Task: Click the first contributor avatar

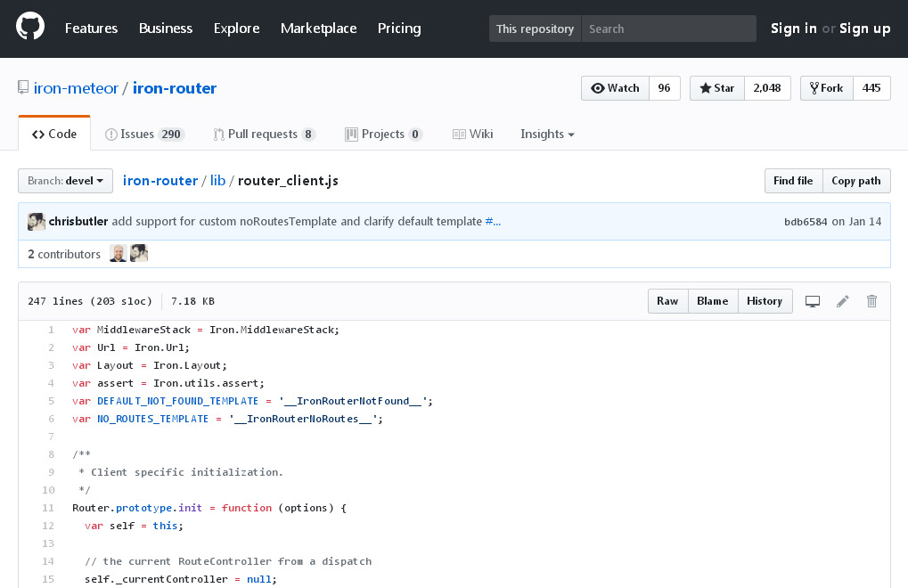Action: click(x=119, y=254)
